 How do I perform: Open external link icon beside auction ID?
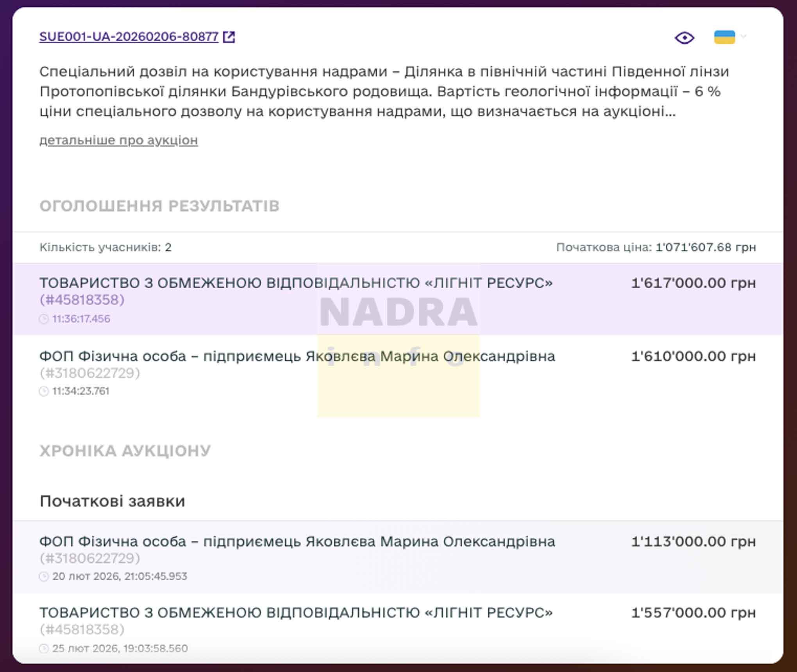(229, 37)
